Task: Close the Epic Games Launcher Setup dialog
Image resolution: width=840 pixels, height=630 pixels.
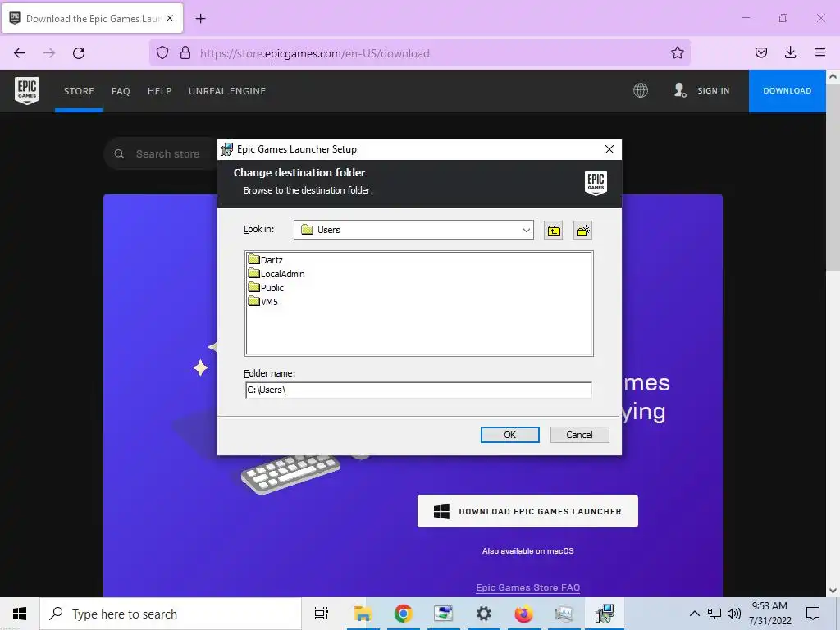Action: (609, 149)
